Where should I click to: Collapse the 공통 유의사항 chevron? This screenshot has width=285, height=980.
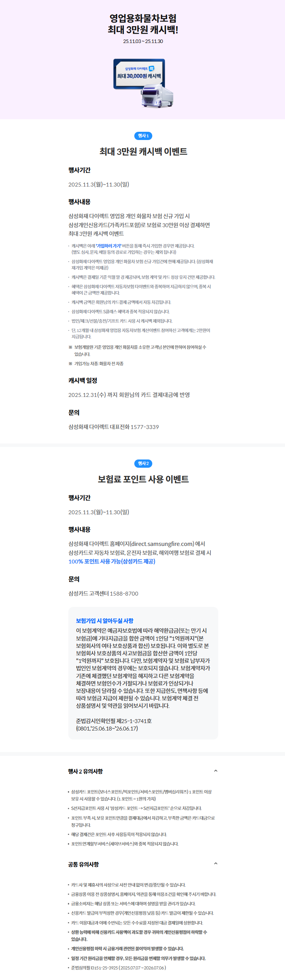click(x=216, y=863)
